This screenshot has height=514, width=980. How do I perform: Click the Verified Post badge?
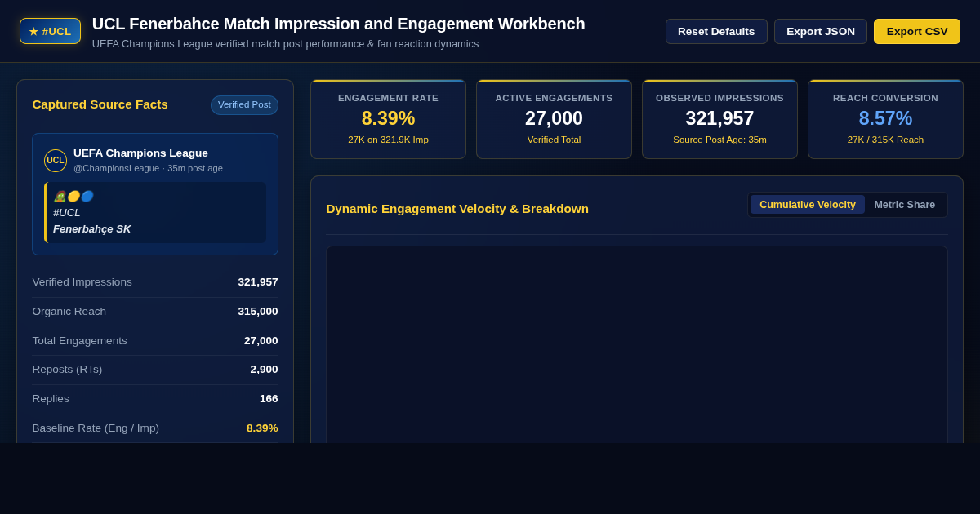click(x=244, y=105)
